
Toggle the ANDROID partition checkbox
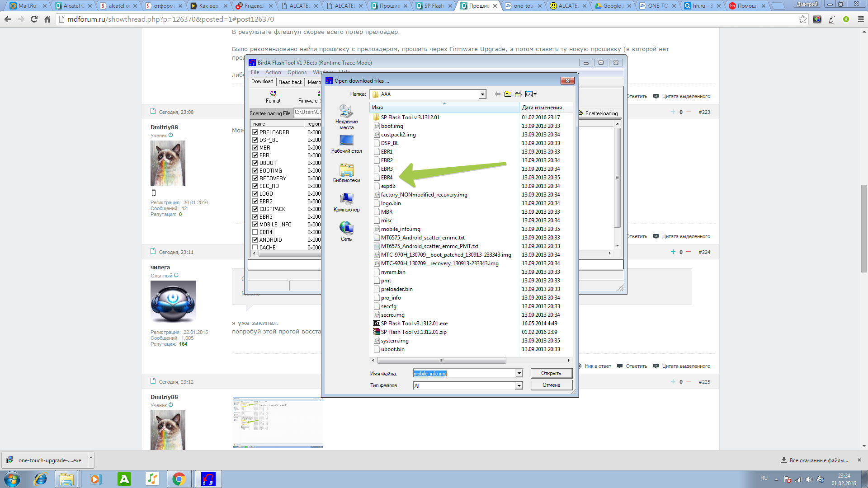[255, 240]
